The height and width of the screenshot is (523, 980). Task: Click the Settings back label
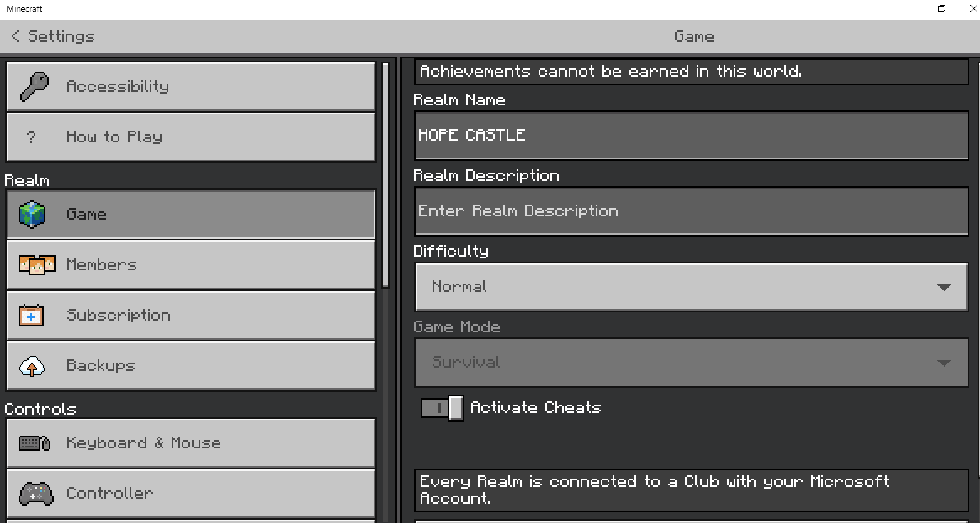click(x=61, y=36)
